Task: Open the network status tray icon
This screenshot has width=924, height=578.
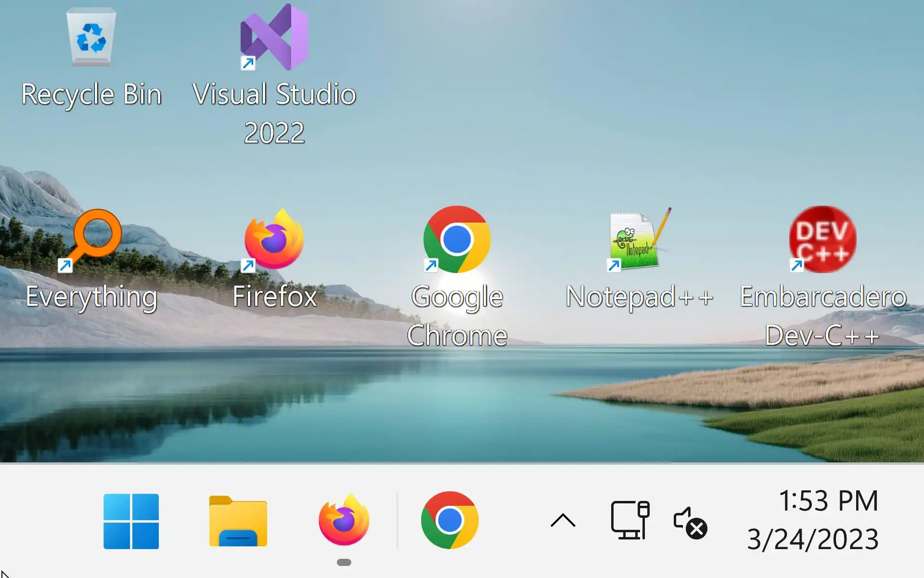Action: click(x=629, y=521)
